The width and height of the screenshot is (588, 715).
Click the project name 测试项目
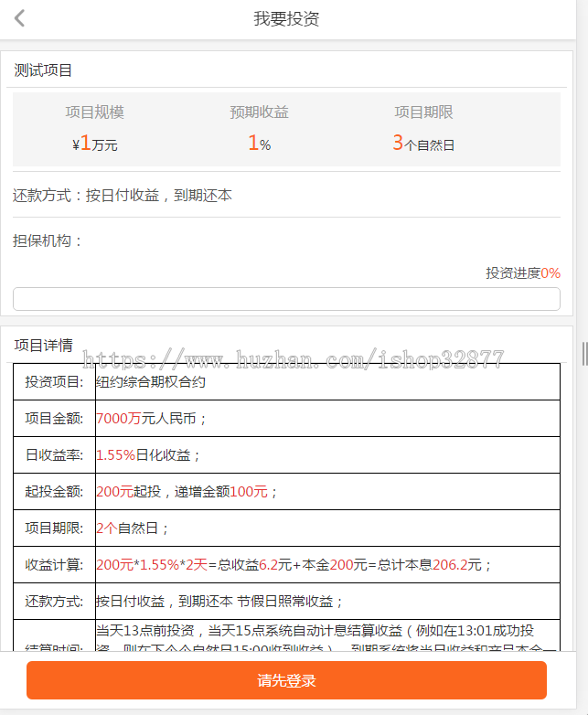[43, 70]
